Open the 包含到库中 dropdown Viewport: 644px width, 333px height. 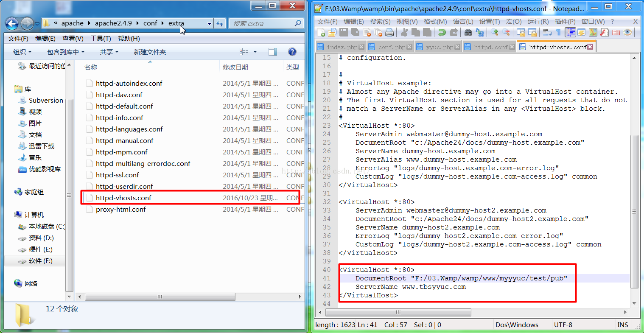(x=66, y=52)
